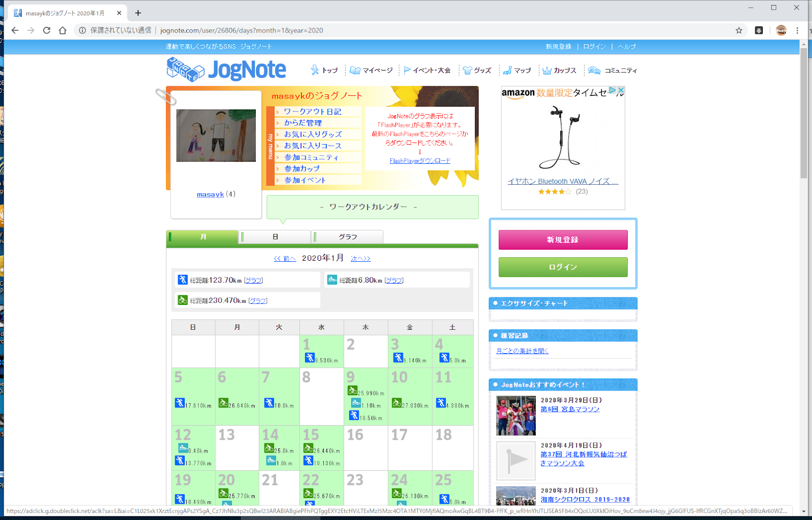
Task: Open the cycling 230.470km グラフ link
Action: [258, 301]
